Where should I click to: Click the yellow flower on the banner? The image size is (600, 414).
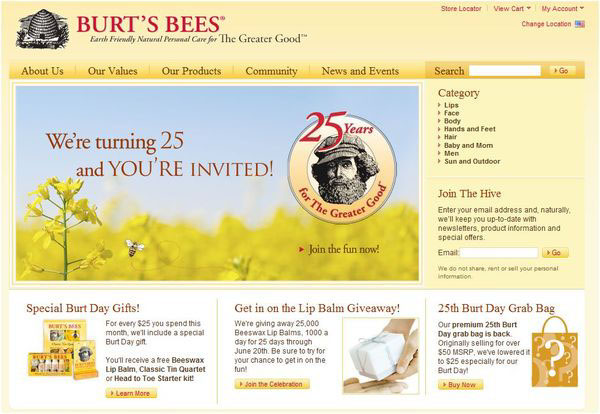[63, 226]
